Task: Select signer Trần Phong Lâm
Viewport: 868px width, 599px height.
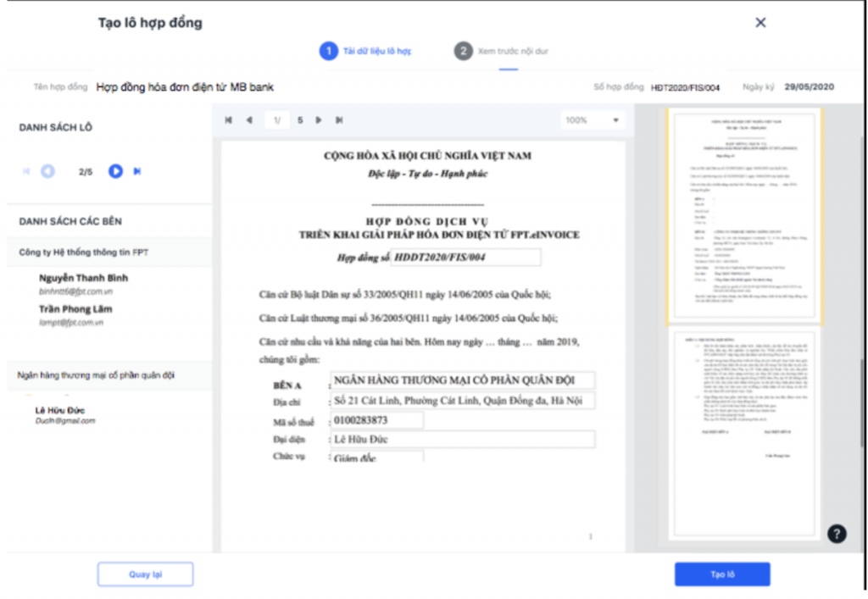Action: tap(75, 309)
